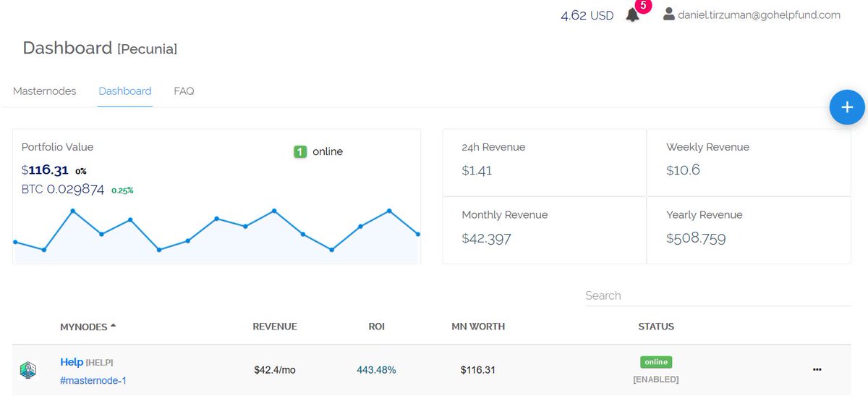Click the green online status badge
Image resolution: width=868 pixels, height=407 pixels.
(656, 361)
